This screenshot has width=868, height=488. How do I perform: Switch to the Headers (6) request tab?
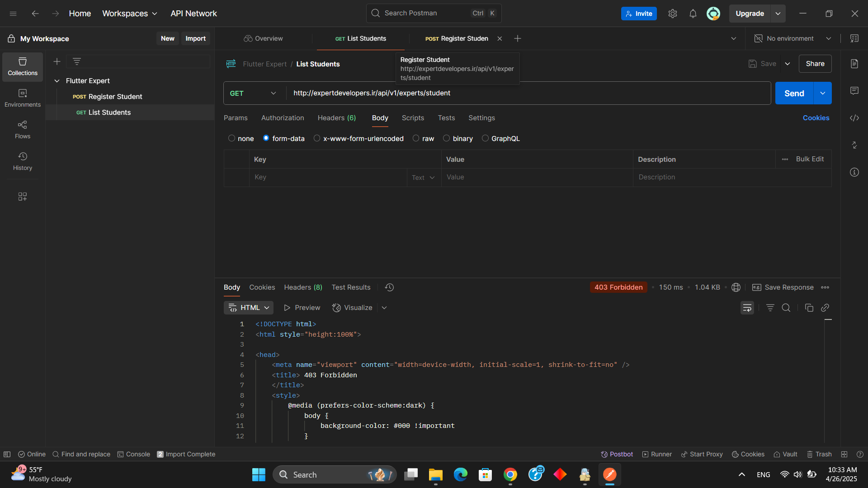click(x=337, y=118)
